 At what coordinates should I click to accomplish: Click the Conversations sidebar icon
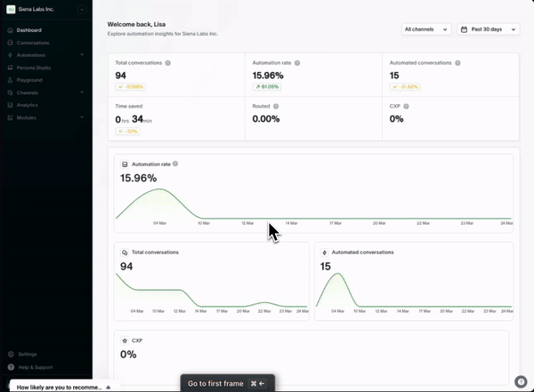pos(10,43)
